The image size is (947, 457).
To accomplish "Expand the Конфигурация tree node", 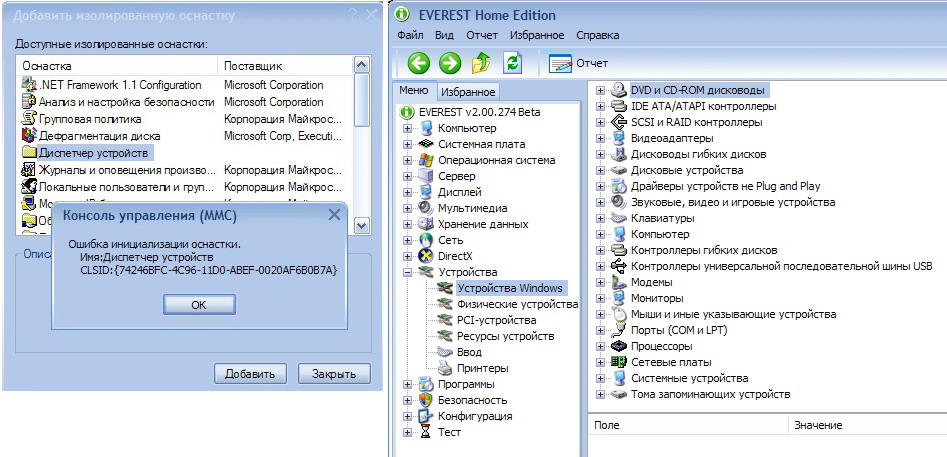I will click(408, 416).
